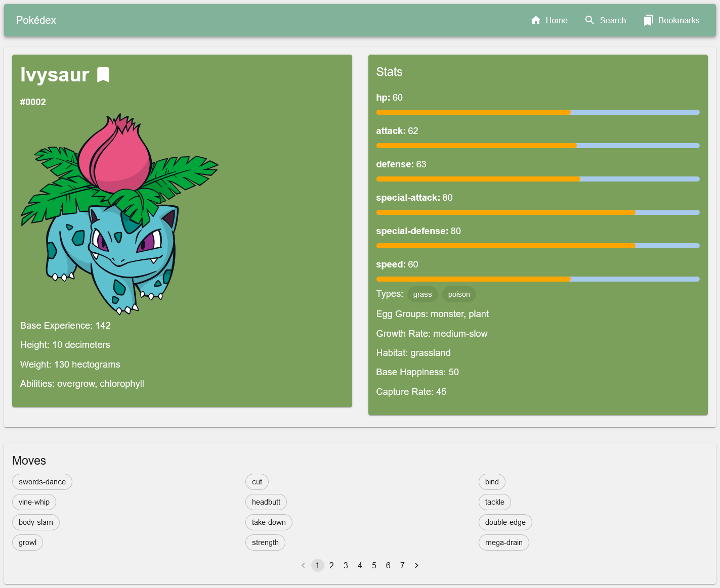The image size is (720, 588).
Task: Click Egg Groups: monster, plant text
Action: [433, 314]
